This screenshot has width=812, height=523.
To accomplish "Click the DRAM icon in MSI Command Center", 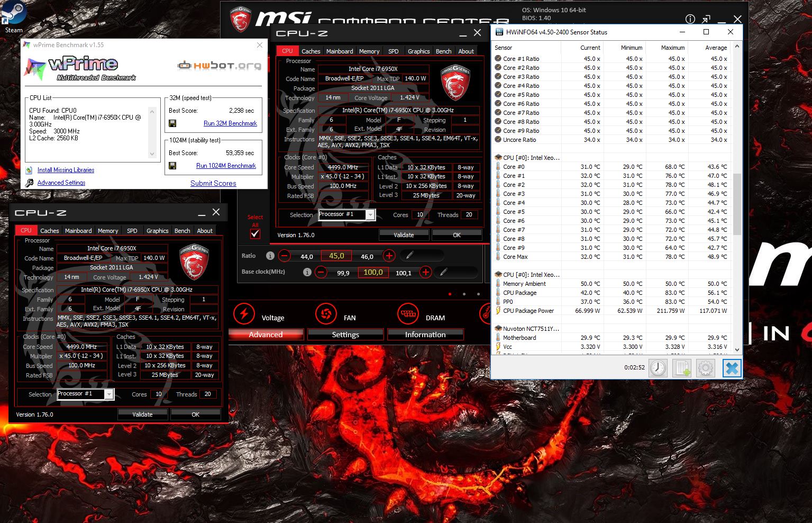I will tap(408, 313).
